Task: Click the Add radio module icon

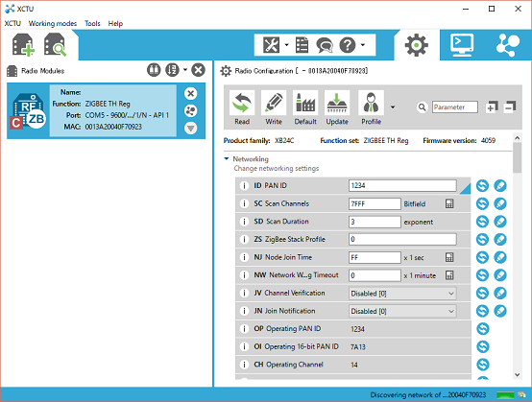Action: tap(23, 45)
